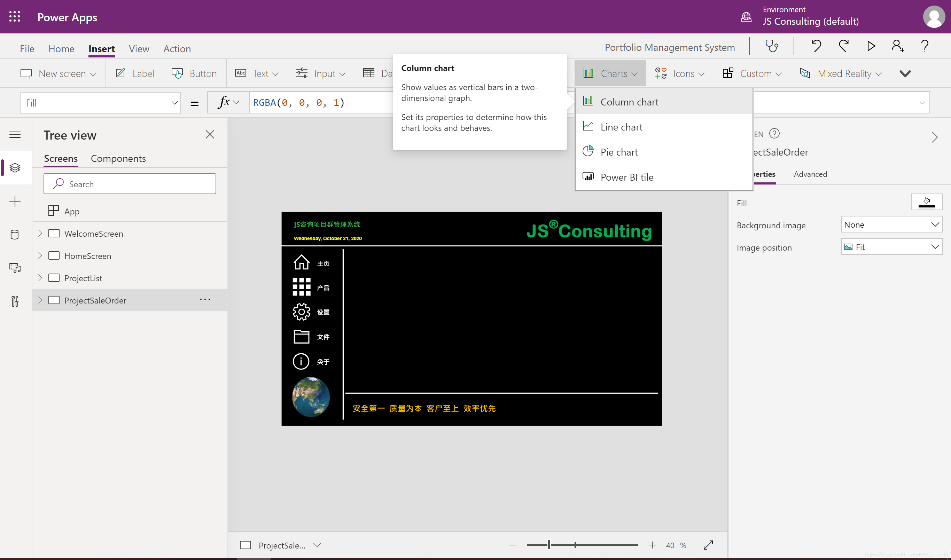
Task: Open the Fill property dropdown
Action: pos(100,103)
